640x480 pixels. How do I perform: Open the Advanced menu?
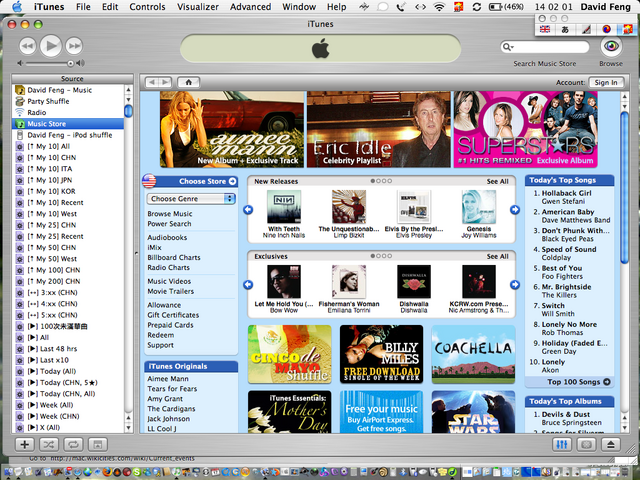(250, 7)
